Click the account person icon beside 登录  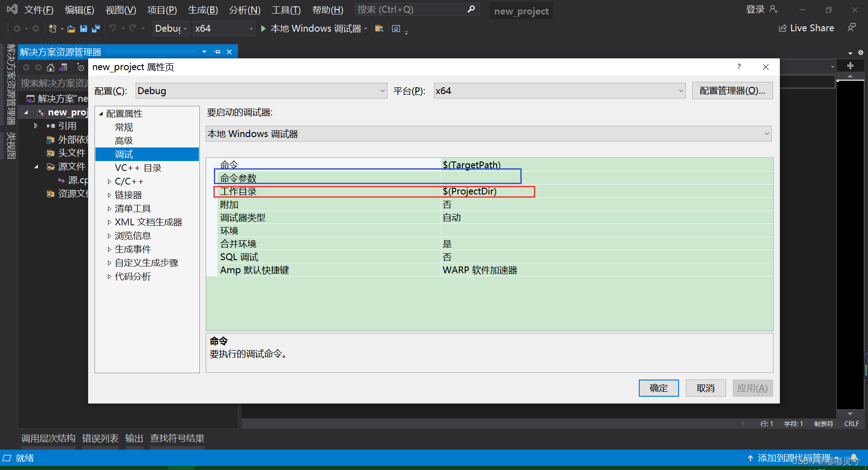point(774,9)
